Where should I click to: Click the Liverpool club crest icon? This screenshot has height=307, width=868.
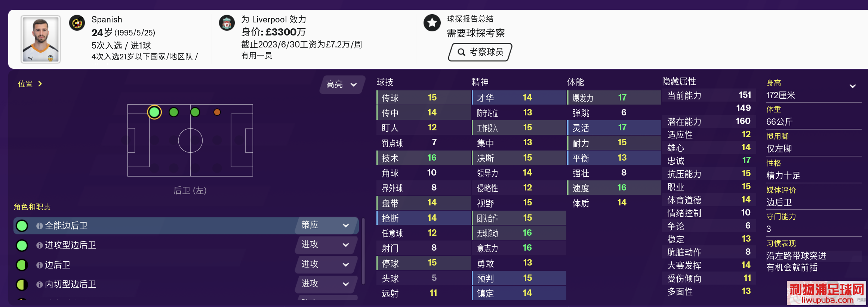[x=227, y=23]
